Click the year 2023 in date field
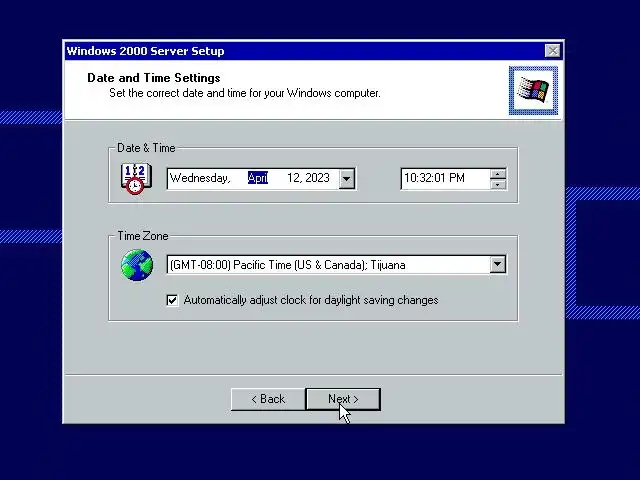The image size is (640, 480). tap(317, 178)
